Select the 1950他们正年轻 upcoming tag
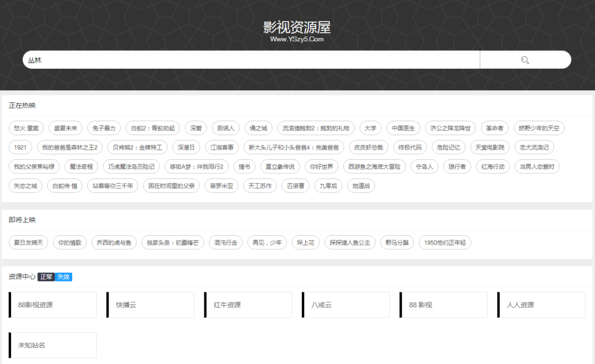This screenshot has width=595, height=364. pyautogui.click(x=445, y=242)
